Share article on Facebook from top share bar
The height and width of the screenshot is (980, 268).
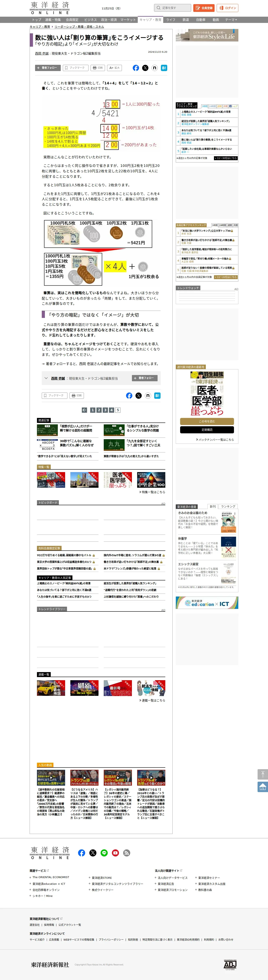(x=136, y=68)
